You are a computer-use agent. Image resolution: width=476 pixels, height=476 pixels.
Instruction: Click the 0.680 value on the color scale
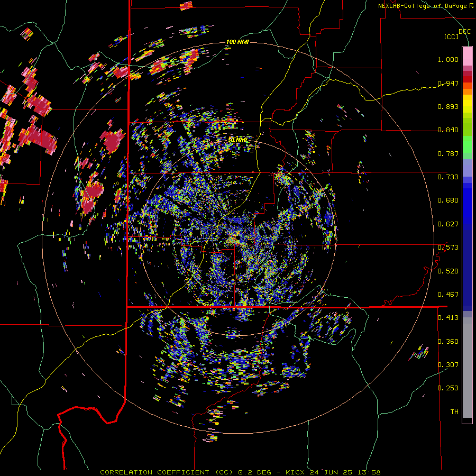point(448,200)
